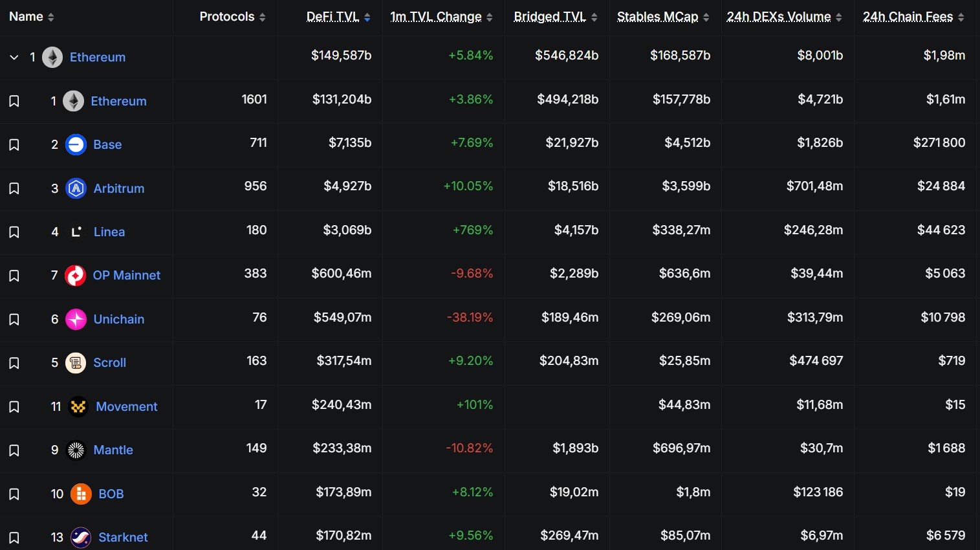Screen dimensions: 980x550
Task: Bookmark the Mantle chain row
Action: tap(14, 450)
